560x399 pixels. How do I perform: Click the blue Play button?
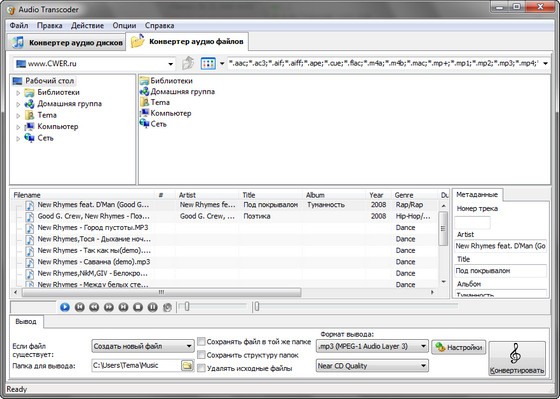[65, 307]
